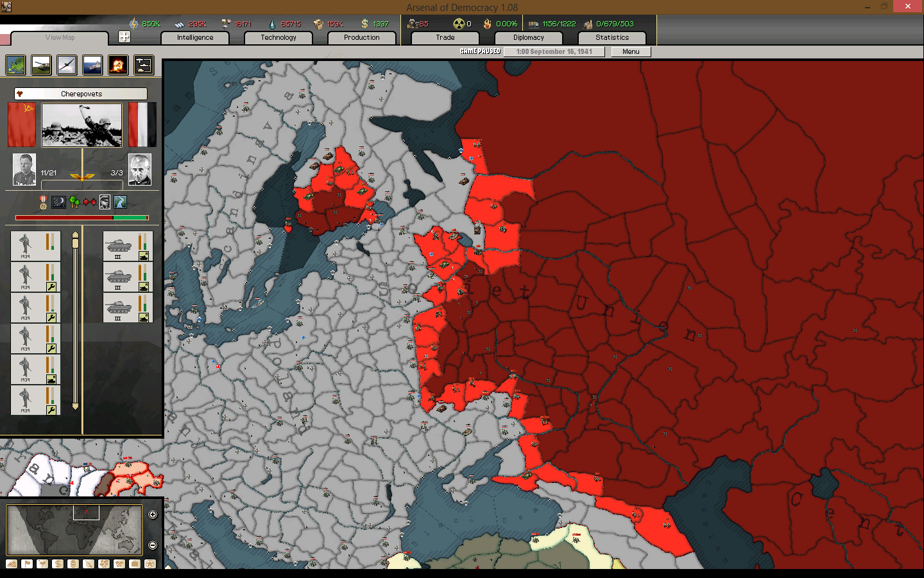Toggle the briefcase map mode
This screenshot has width=924, height=578.
(135, 564)
